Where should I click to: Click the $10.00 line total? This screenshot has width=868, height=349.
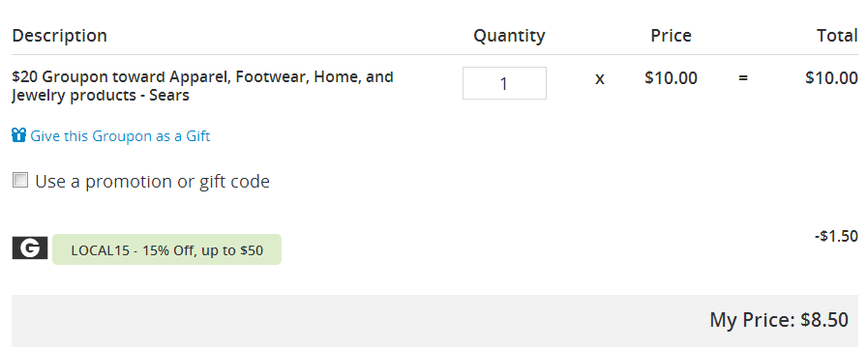point(831,78)
